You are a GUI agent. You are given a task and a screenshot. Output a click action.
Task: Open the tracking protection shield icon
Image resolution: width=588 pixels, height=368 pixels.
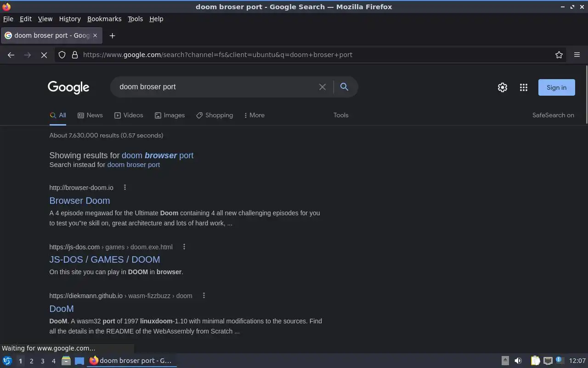pyautogui.click(x=62, y=55)
